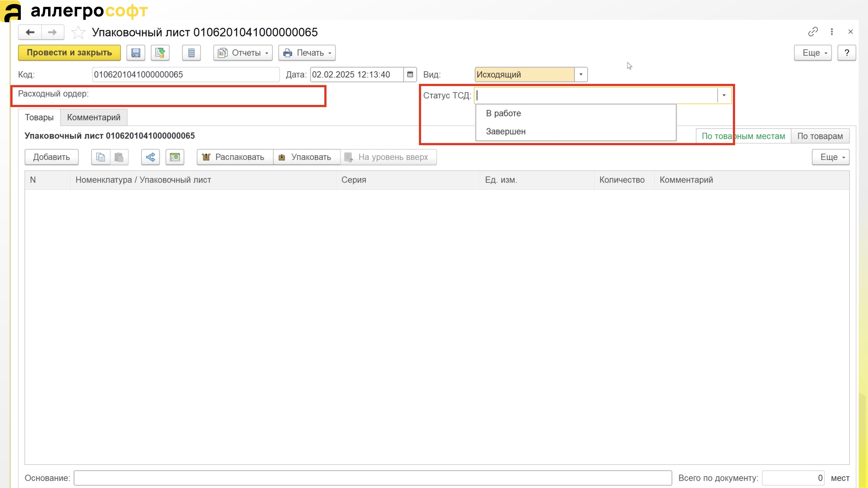Collapse the Статус ТСД dropdown arrow

(x=724, y=95)
